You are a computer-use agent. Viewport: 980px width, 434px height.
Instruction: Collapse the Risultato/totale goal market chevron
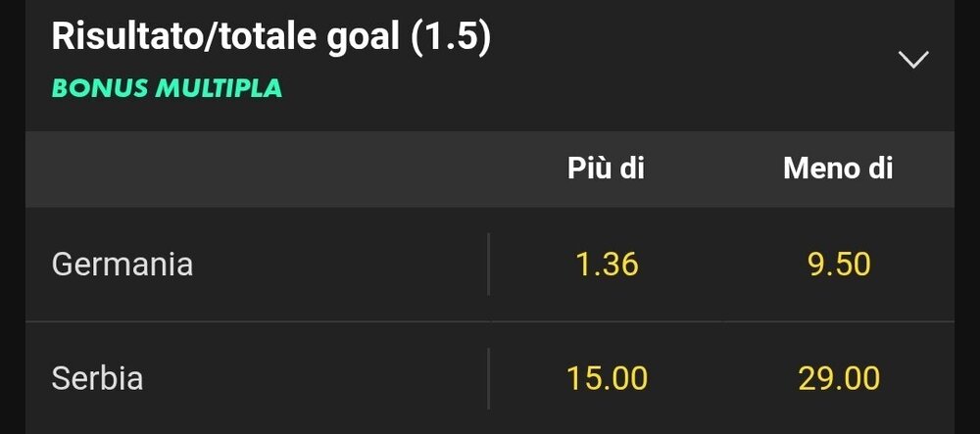[913, 60]
